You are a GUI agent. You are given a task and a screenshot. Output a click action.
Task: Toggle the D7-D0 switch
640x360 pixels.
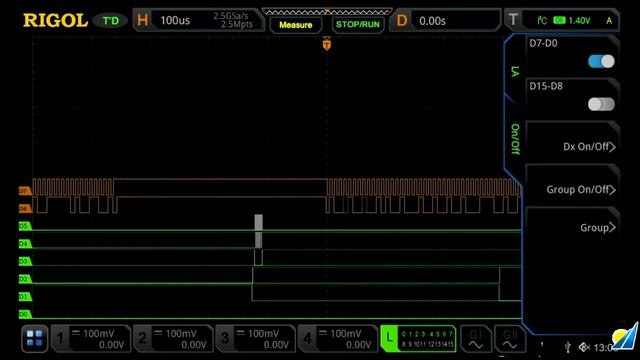[601, 61]
